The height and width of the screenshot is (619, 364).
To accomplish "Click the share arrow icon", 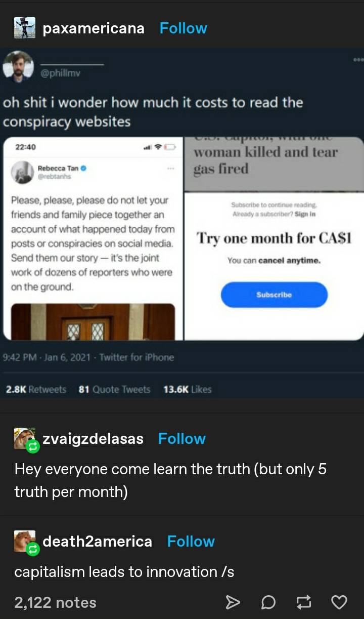I will [x=232, y=602].
